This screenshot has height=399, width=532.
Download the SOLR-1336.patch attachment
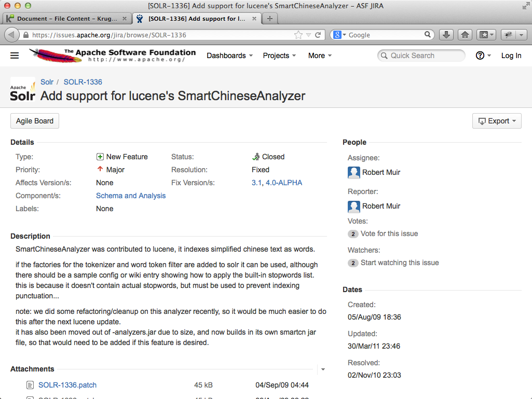click(x=67, y=385)
